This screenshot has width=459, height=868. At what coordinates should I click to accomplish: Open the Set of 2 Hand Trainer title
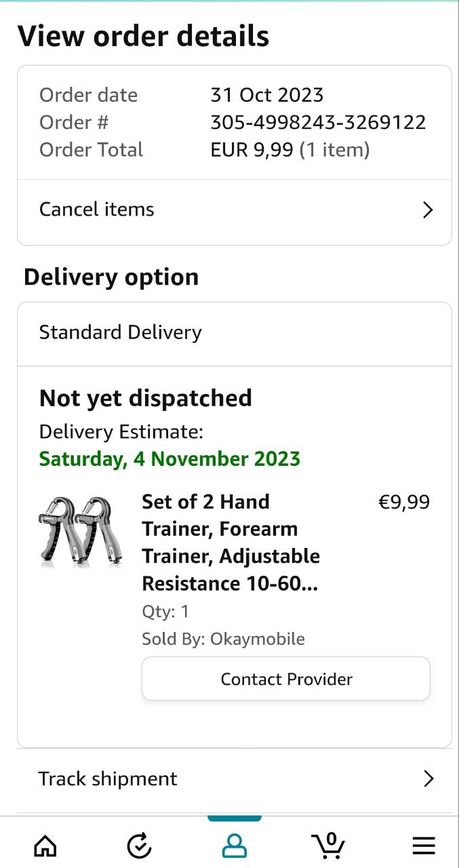point(231,542)
